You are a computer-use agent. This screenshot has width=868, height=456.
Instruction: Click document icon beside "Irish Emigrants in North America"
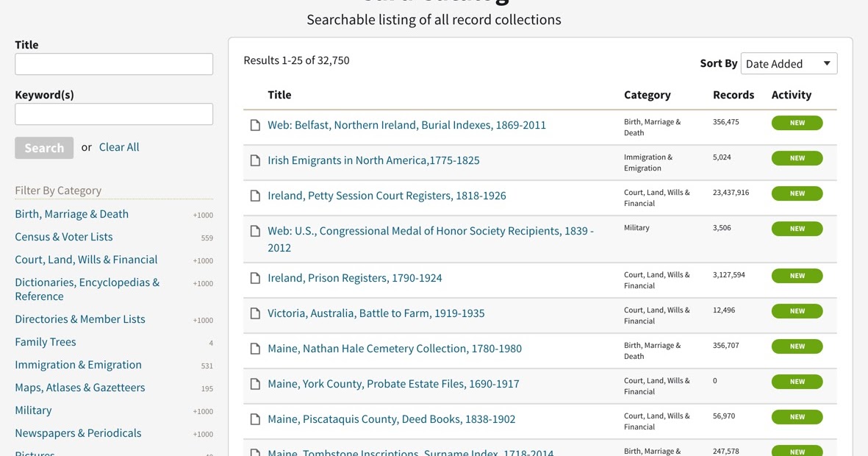tap(255, 160)
